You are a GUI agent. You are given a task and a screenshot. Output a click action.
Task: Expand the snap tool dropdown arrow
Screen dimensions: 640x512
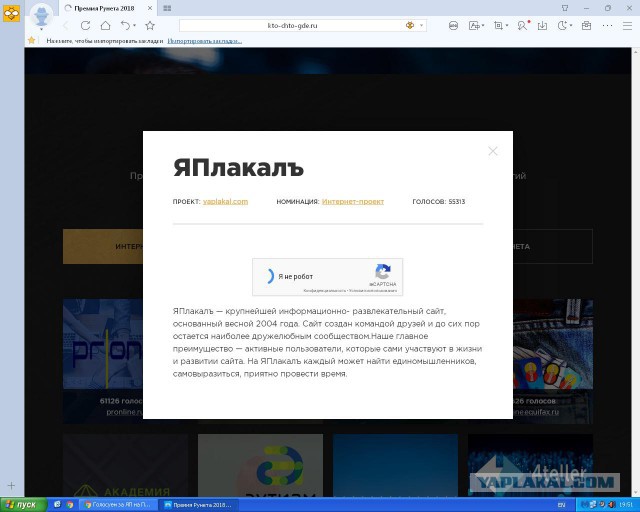click(x=507, y=26)
